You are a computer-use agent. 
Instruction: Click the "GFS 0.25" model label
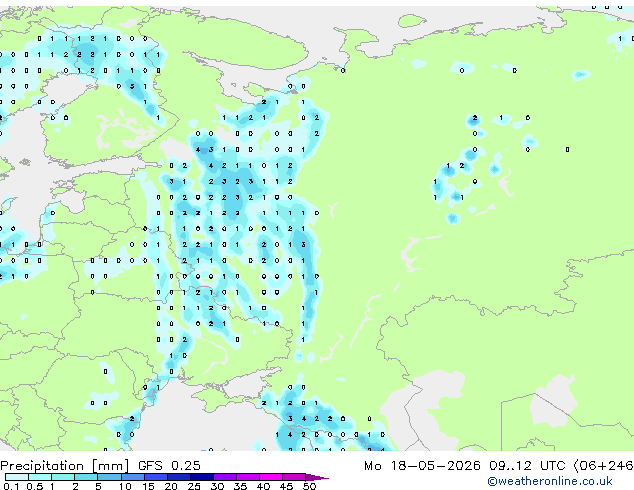click(169, 466)
